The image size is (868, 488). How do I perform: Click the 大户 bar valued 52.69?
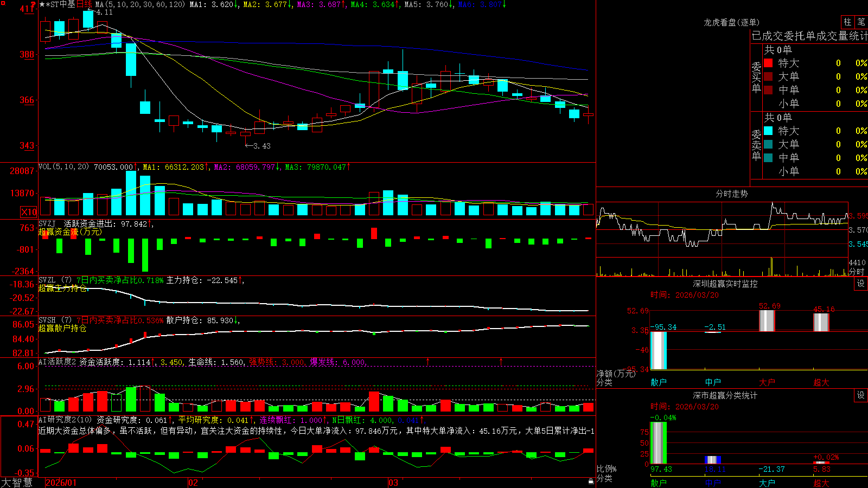tap(767, 320)
